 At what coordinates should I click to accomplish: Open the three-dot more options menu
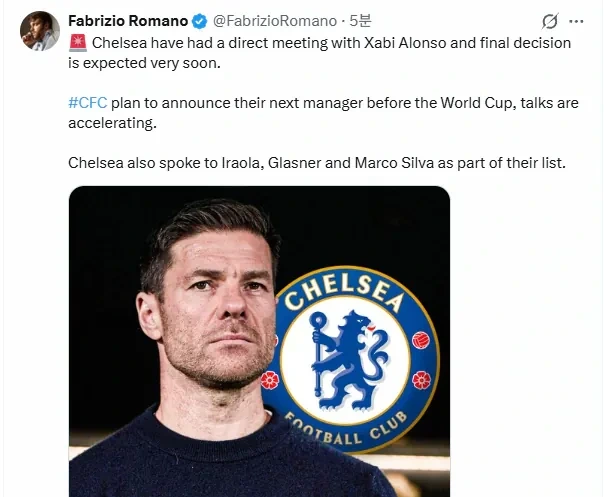coord(576,22)
